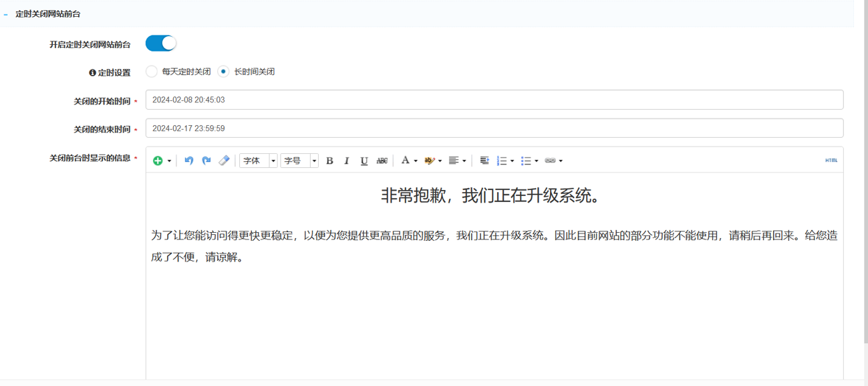Click the undo arrow in editor toolbar
868x386 pixels.
[x=188, y=161]
